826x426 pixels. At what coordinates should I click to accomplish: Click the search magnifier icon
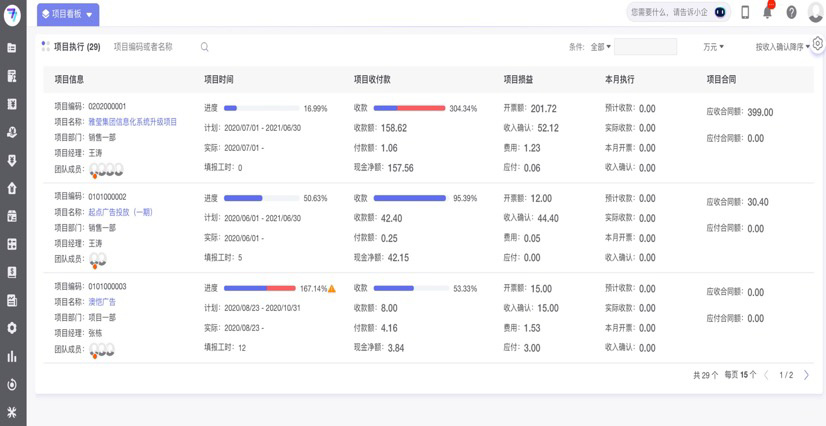point(205,47)
